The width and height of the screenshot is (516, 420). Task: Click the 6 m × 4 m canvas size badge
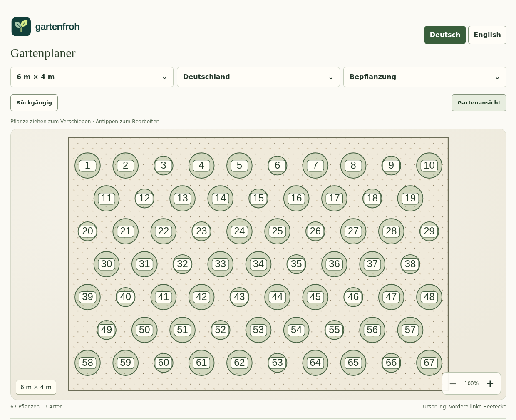[x=36, y=387]
